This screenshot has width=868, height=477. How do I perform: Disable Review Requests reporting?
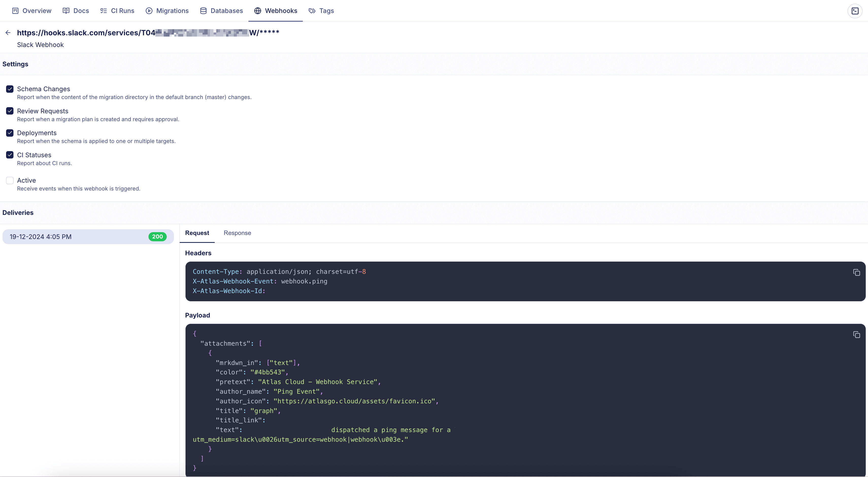(x=10, y=110)
